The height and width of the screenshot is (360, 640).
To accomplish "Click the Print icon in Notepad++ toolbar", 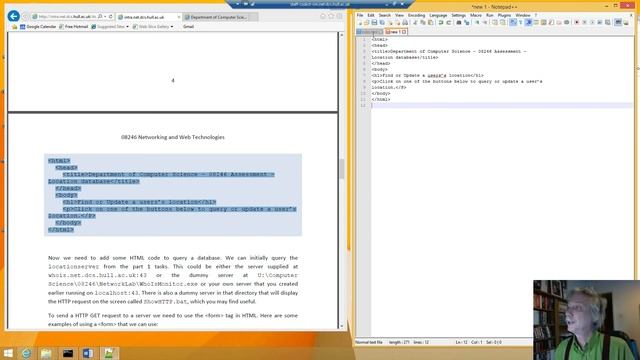I will (405, 22).
